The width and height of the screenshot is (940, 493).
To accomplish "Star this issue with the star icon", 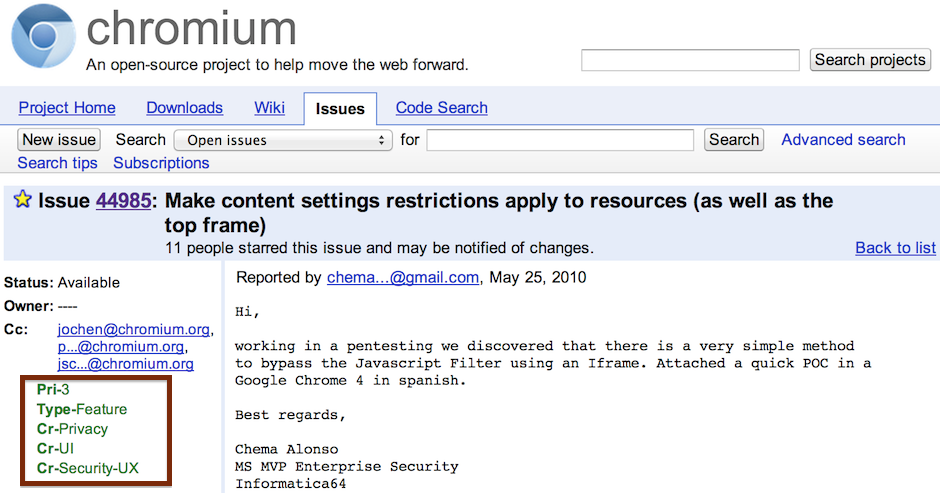I will (22, 200).
